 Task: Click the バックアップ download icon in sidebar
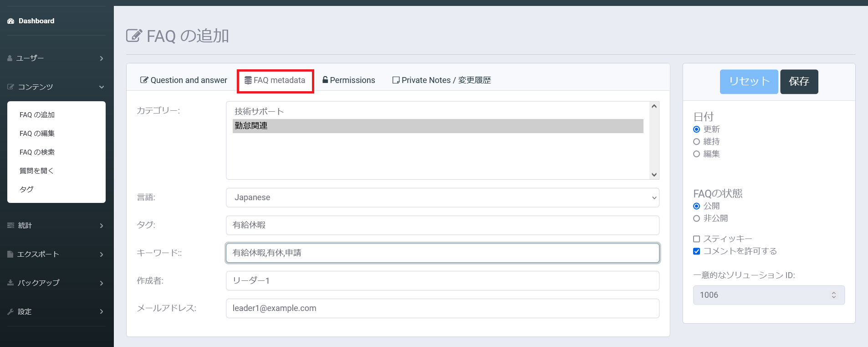(10, 283)
